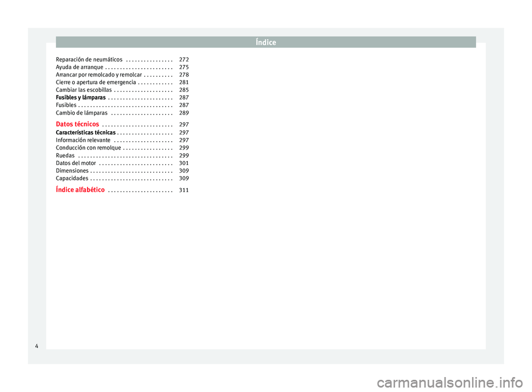This screenshot has height=392, width=532.
Task: Click the gray Índice header bar title
Action: 266,42
